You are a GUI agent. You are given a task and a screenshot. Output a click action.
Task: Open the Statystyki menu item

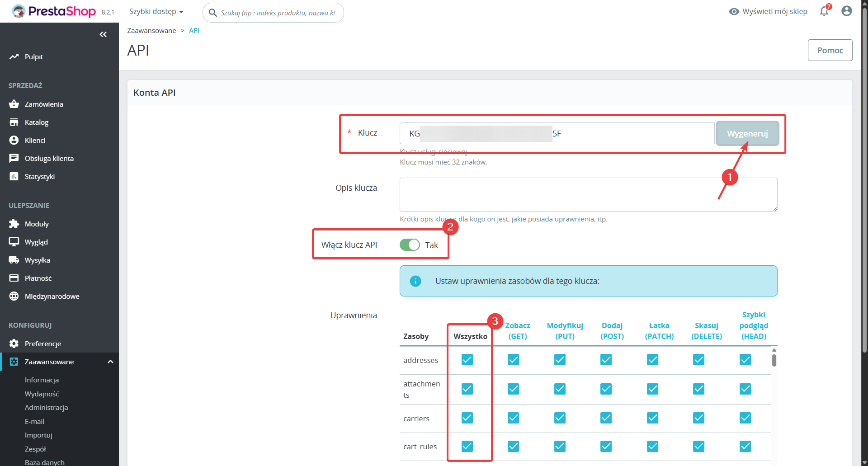tap(40, 176)
